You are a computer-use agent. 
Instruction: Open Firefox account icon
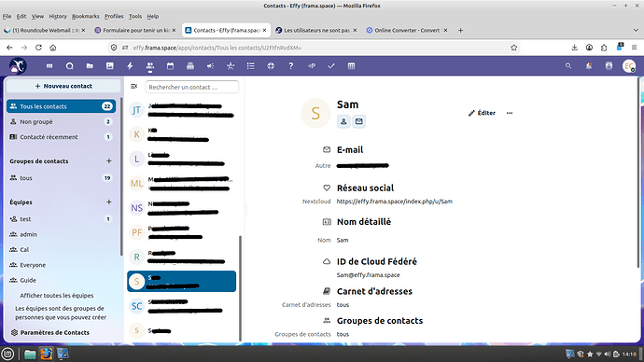point(589,48)
